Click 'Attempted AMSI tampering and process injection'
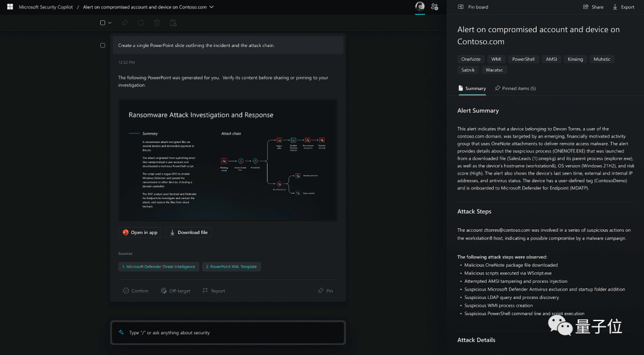Screen dimensions: 644x355 coord(515,282)
